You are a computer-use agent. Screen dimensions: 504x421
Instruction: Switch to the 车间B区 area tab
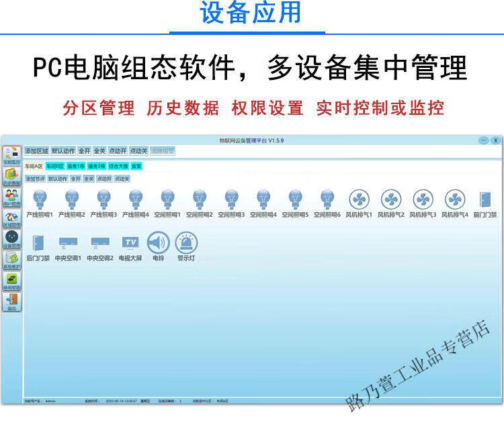coord(55,166)
